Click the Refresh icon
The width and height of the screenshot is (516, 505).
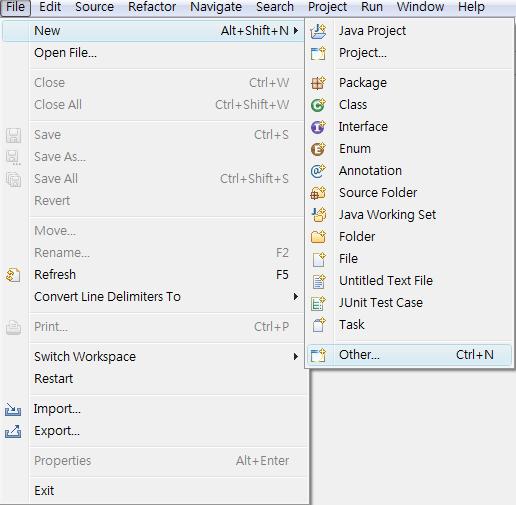[x=13, y=275]
